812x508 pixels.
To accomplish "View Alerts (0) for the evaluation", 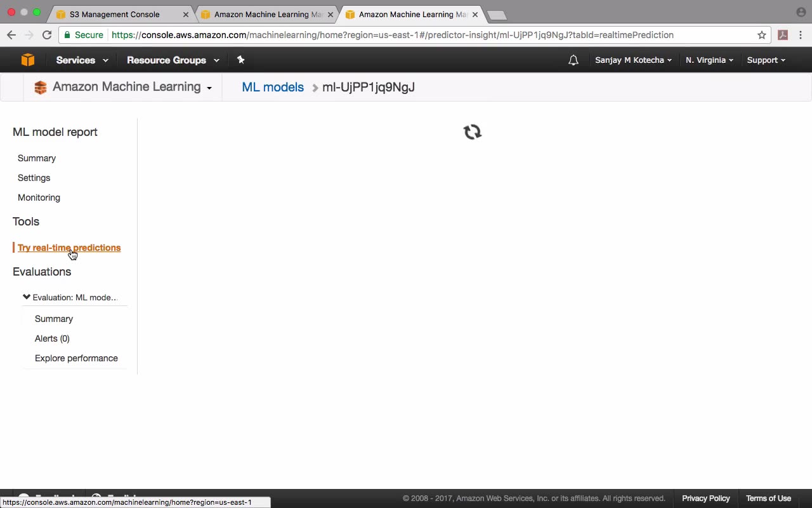I will point(52,338).
